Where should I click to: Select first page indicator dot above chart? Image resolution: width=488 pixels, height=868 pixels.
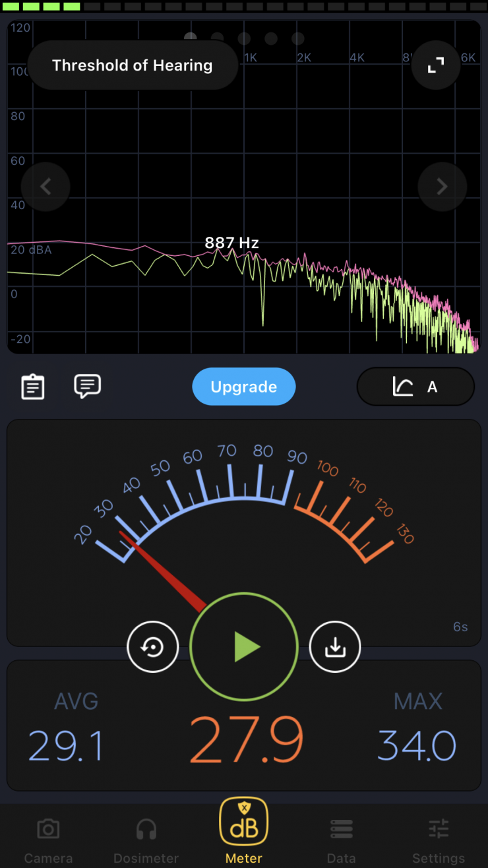[x=191, y=38]
